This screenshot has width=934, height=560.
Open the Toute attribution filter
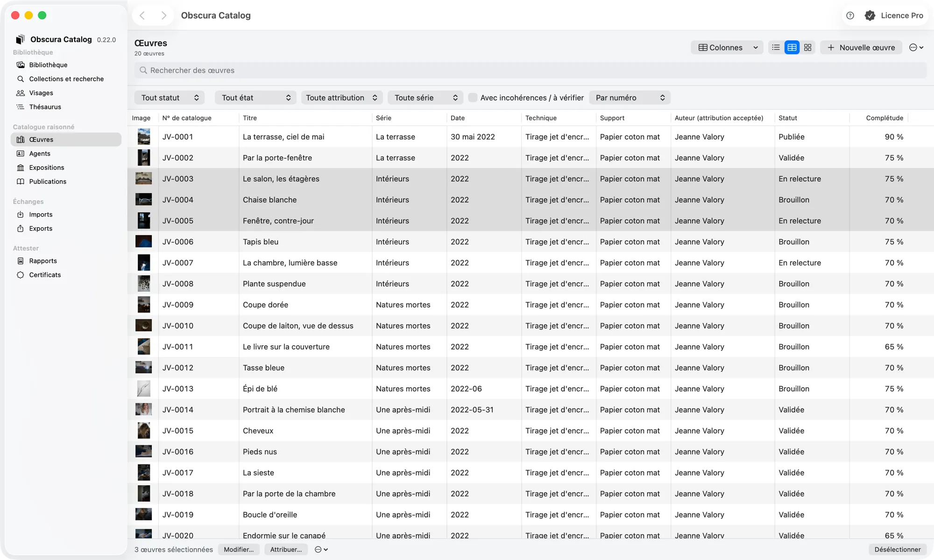point(342,98)
